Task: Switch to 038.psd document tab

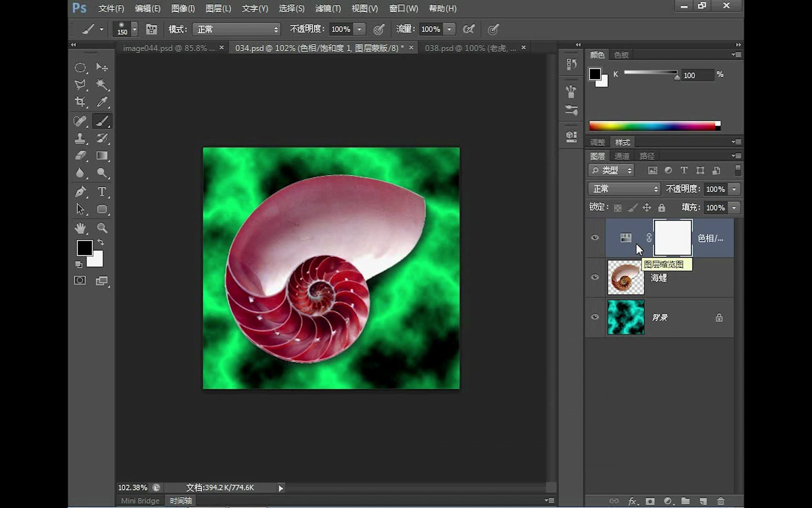Action: coord(470,48)
